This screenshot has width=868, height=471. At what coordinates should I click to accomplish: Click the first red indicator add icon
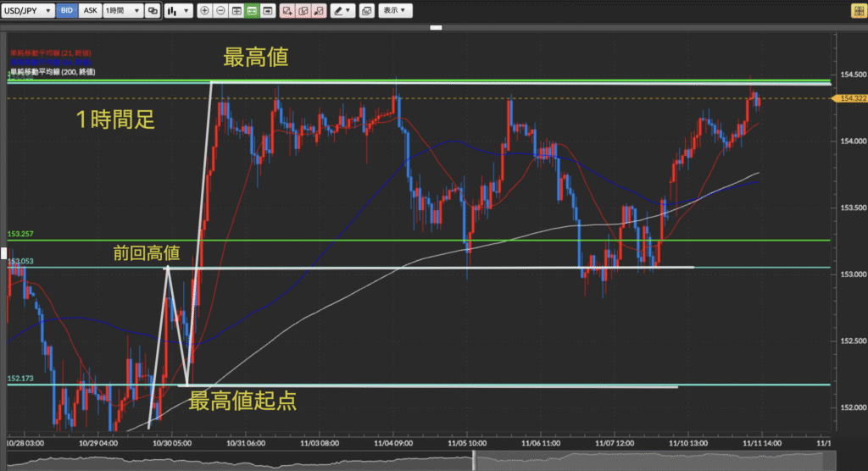tap(287, 11)
